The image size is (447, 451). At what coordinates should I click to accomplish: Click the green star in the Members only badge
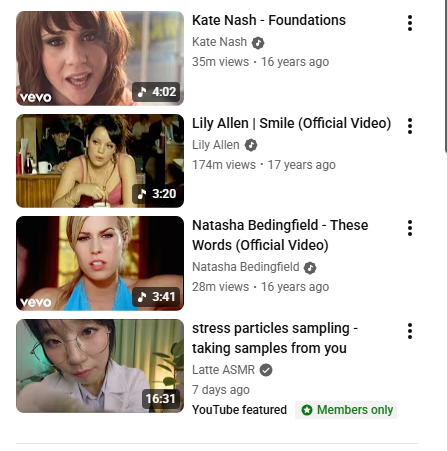(307, 410)
